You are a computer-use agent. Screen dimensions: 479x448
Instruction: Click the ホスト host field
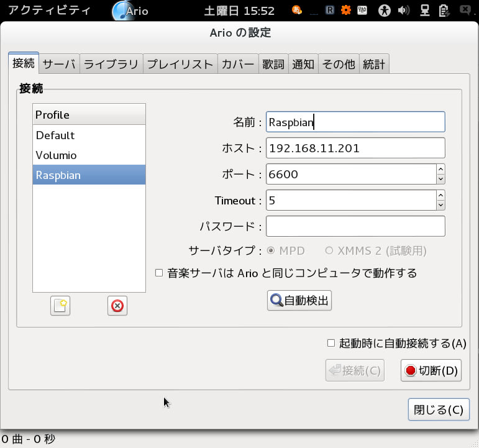pyautogui.click(x=355, y=148)
